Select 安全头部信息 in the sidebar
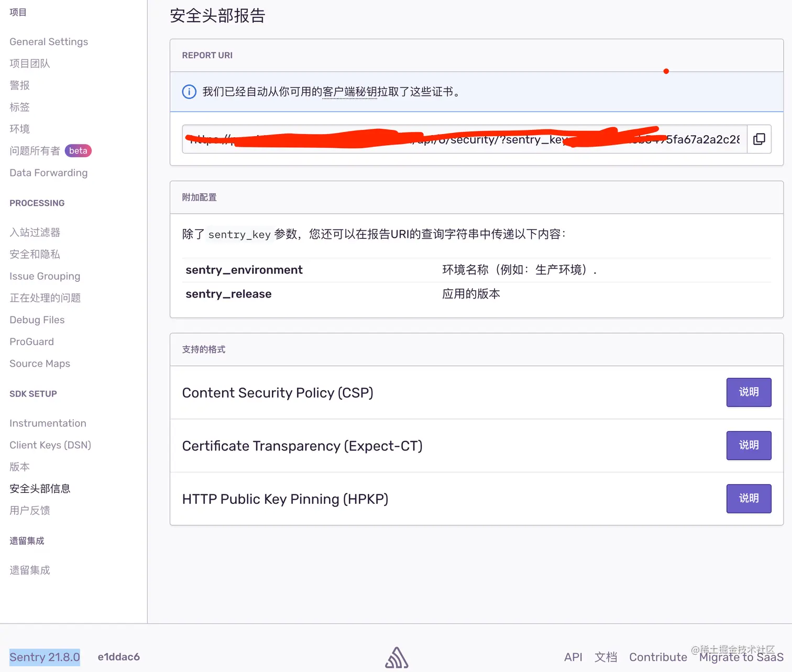Screen dimensions: 792x672 click(x=40, y=489)
